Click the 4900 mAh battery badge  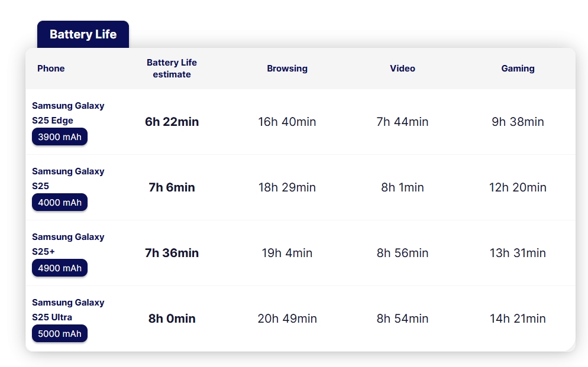pos(60,268)
